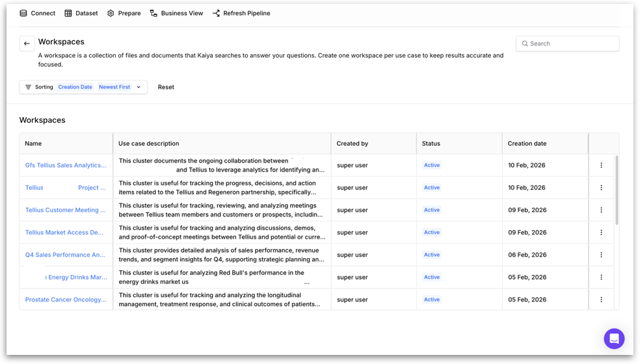Open three-dot menu for Tellius Market Access row

(601, 233)
